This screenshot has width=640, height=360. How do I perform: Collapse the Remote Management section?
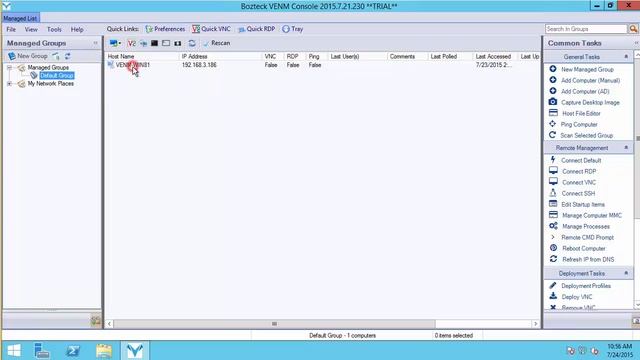click(x=626, y=148)
